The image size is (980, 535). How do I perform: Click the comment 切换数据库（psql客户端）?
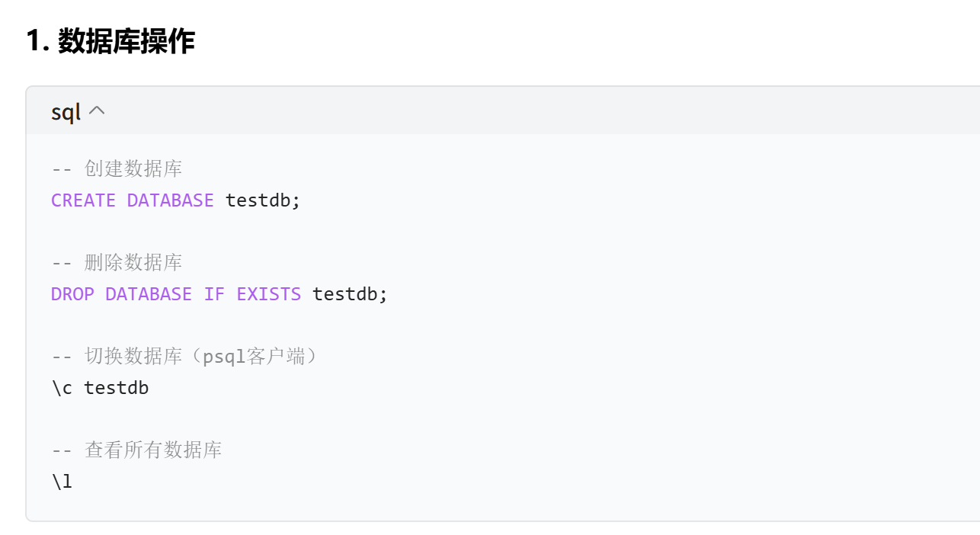click(184, 357)
